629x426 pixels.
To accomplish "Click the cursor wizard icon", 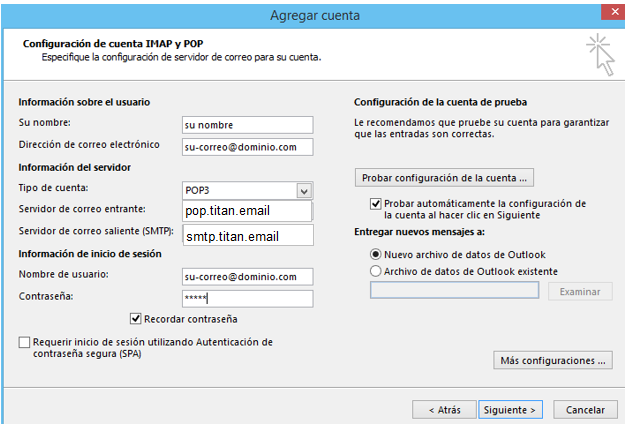I will pyautogui.click(x=600, y=53).
